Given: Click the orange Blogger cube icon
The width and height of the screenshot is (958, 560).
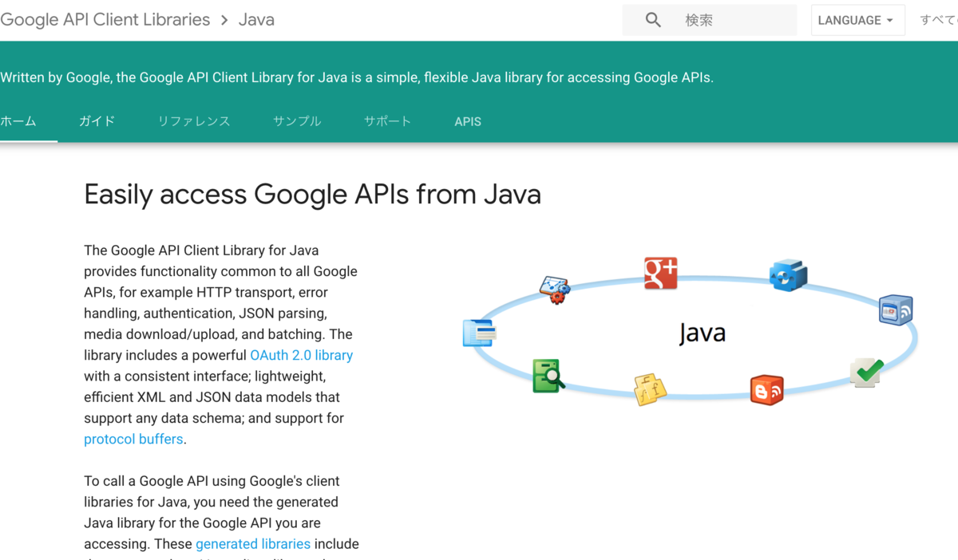Looking at the screenshot, I should coord(767,389).
